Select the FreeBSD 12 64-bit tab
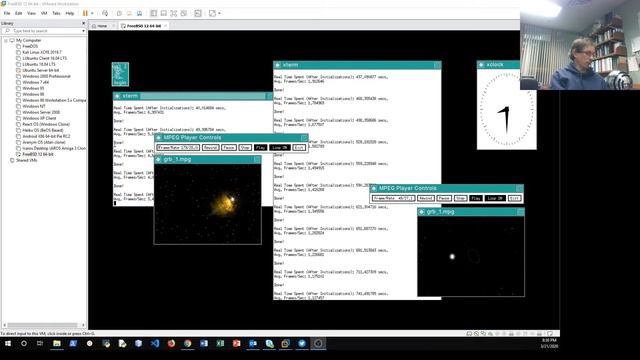The image size is (640, 360). pyautogui.click(x=144, y=26)
